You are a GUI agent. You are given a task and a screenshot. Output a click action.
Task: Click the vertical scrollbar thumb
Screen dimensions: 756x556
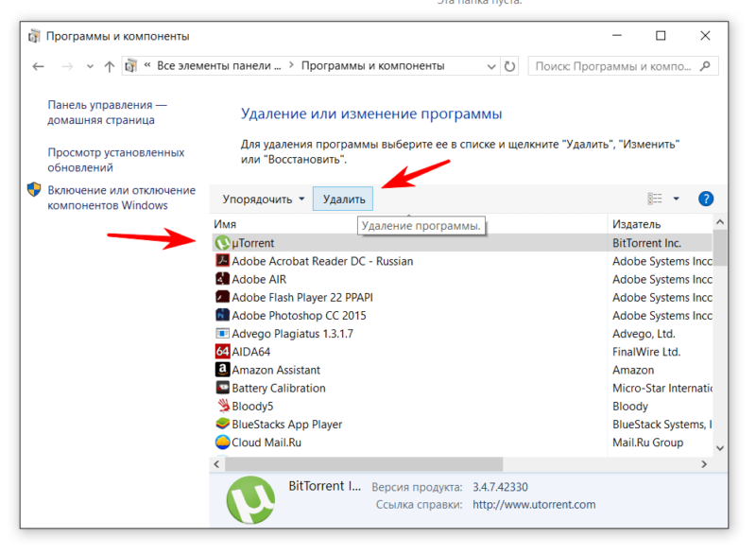point(720,248)
